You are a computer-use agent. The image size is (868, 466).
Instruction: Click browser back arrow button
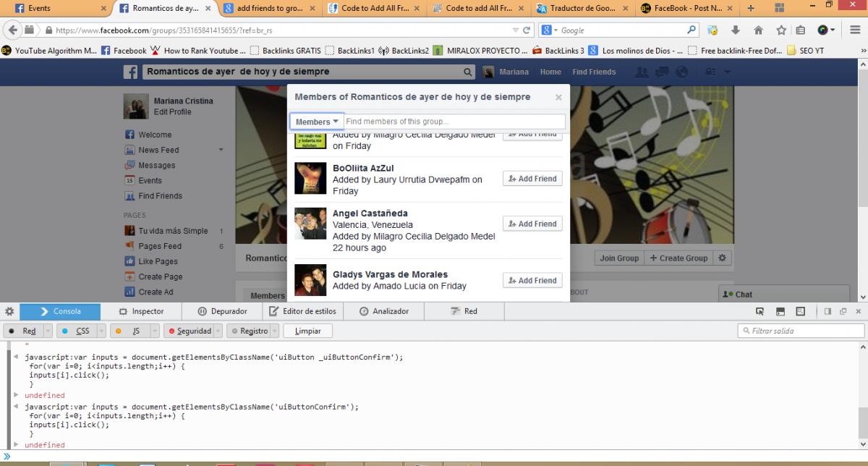click(x=13, y=30)
